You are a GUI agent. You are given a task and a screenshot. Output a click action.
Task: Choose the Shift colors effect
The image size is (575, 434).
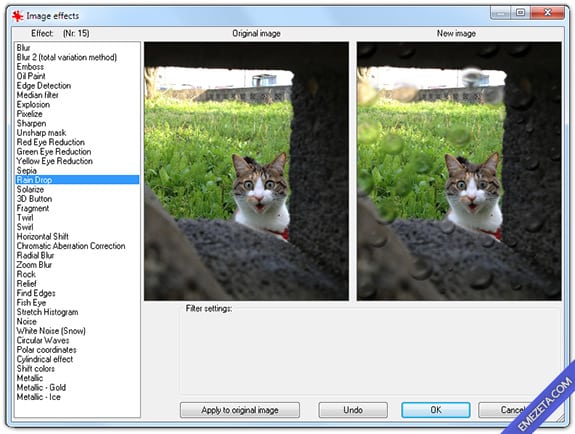point(36,369)
